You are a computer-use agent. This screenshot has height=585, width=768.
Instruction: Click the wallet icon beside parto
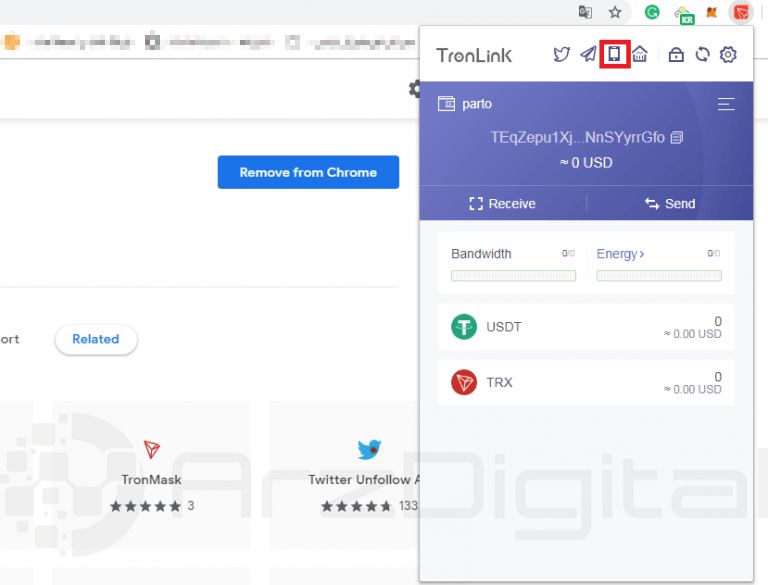446,104
